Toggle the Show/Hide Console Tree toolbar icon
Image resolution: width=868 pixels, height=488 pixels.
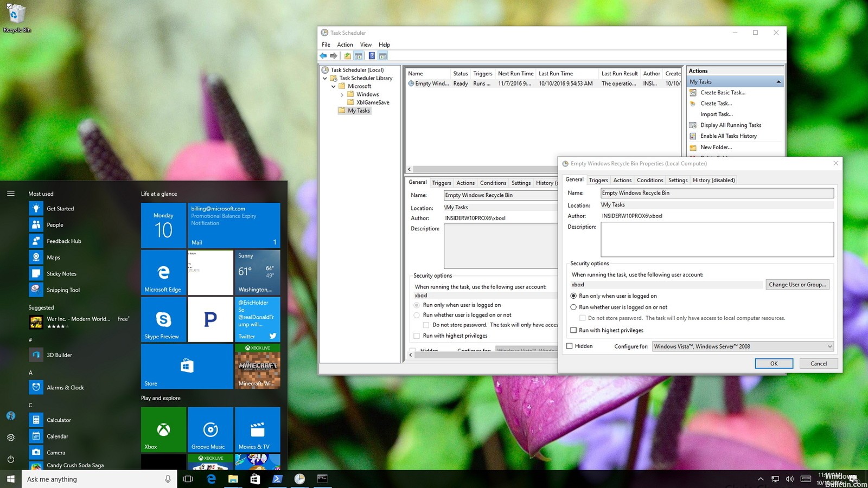tap(359, 56)
